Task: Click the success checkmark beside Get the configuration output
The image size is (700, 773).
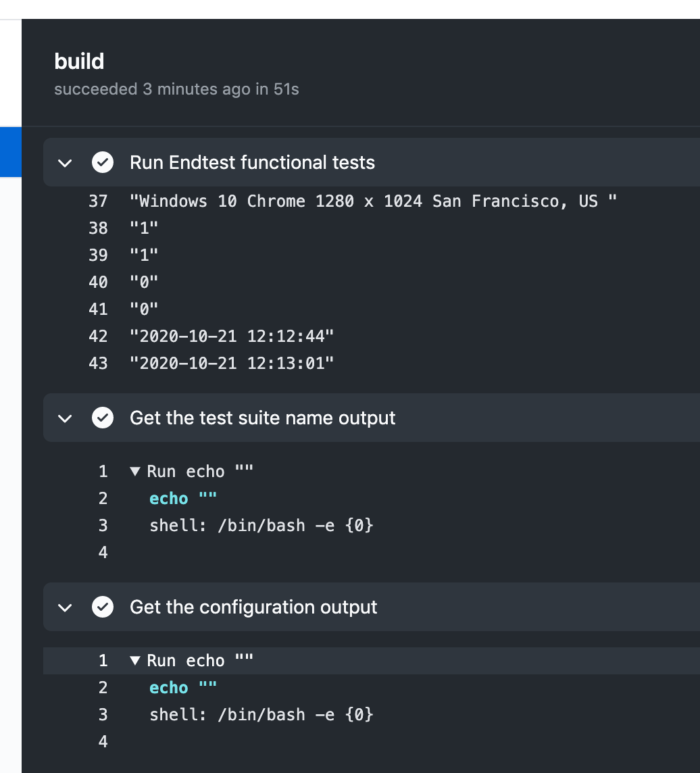Action: 103,607
